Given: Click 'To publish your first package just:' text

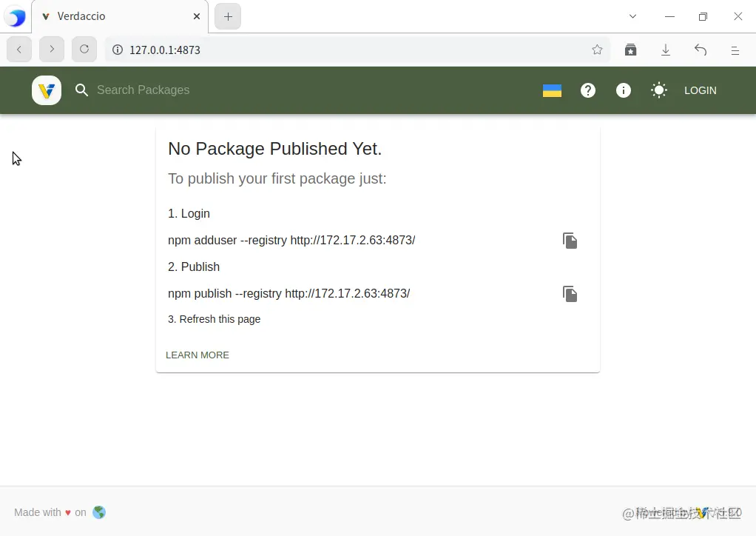Looking at the screenshot, I should (x=277, y=178).
